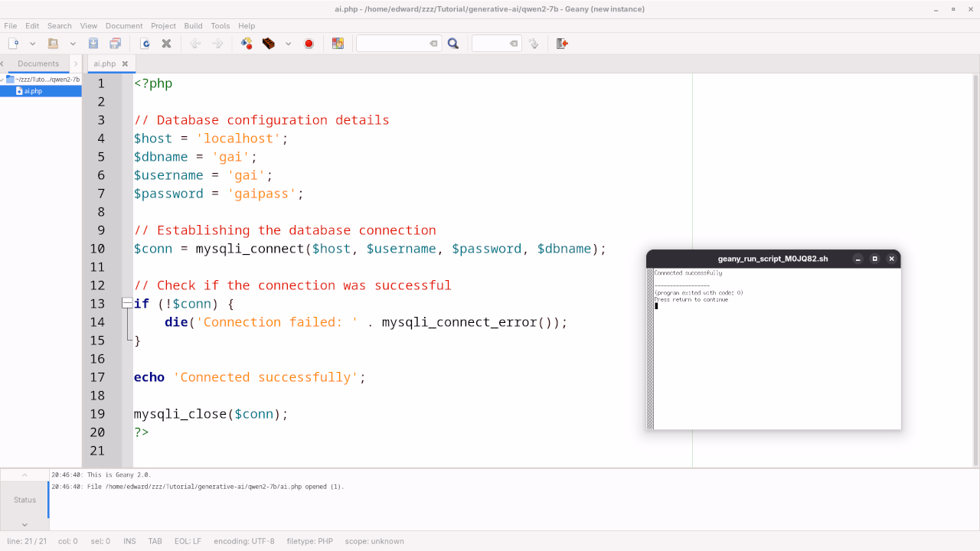Close the ai.php tab with its X
980x551 pixels.
125,64
